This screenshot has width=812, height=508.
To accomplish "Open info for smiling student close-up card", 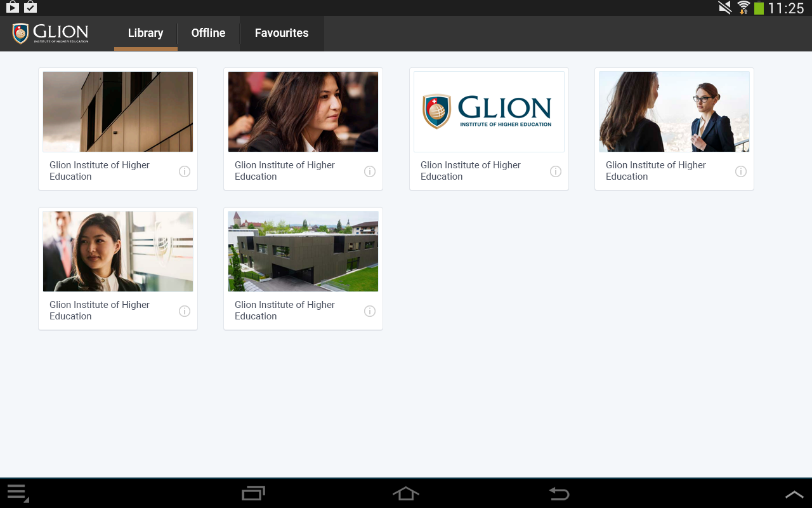I will coord(370,171).
